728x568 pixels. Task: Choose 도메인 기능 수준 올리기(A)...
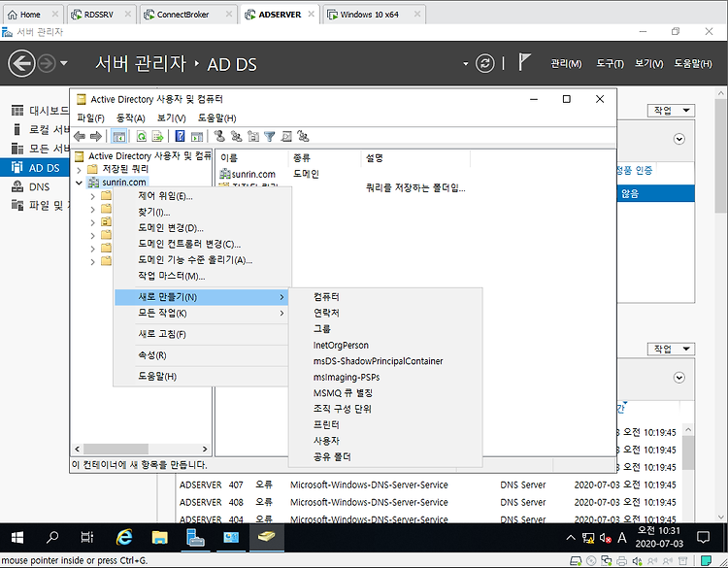point(203,260)
